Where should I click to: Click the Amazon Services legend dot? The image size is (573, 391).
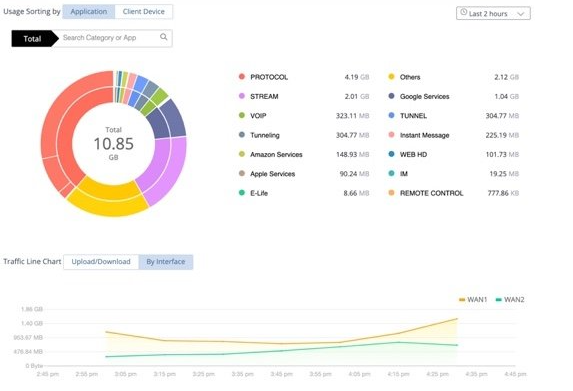point(242,154)
